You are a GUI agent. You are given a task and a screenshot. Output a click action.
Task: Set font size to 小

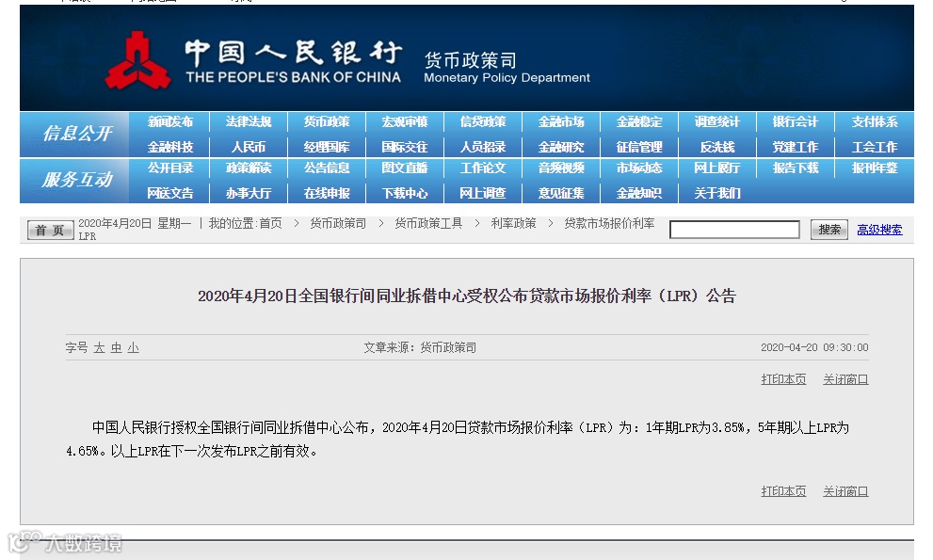(134, 347)
